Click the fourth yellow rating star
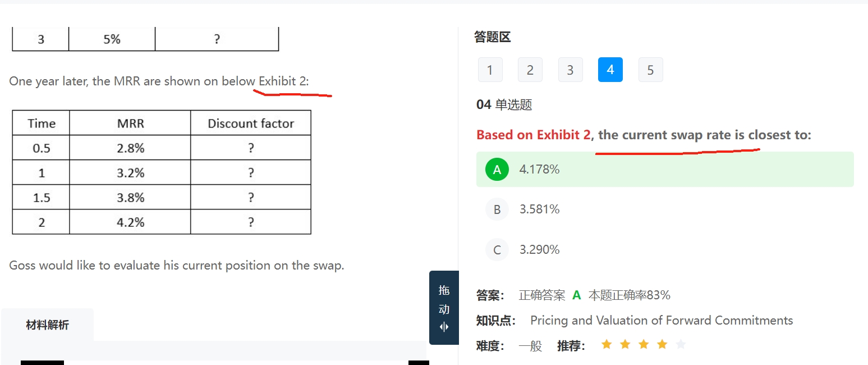Viewport: 868px width, 365px height. pos(662,345)
